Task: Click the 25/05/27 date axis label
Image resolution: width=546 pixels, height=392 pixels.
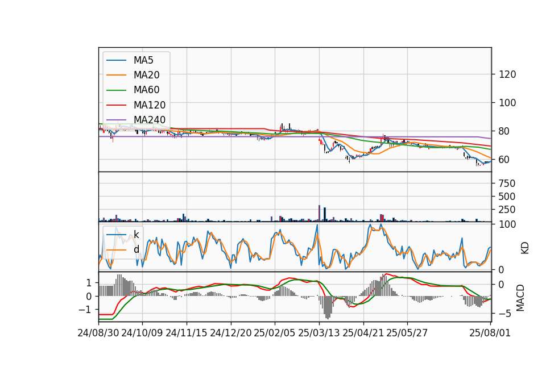Action: click(x=407, y=333)
